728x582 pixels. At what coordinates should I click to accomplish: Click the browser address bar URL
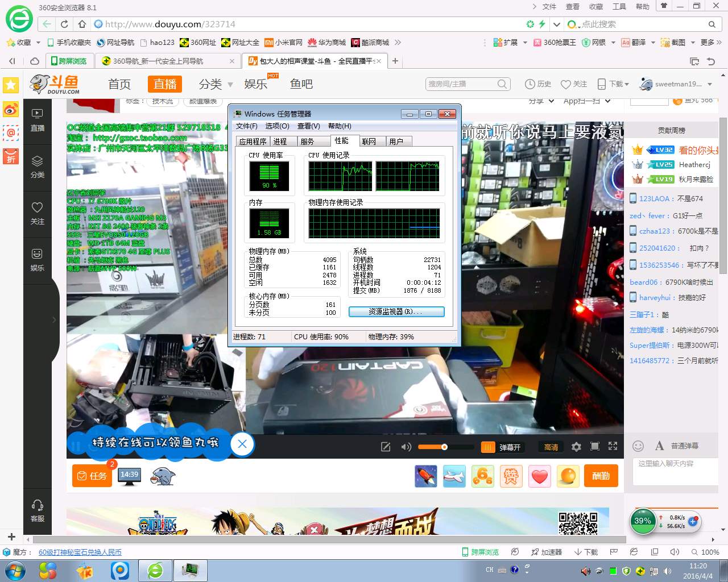(x=170, y=24)
